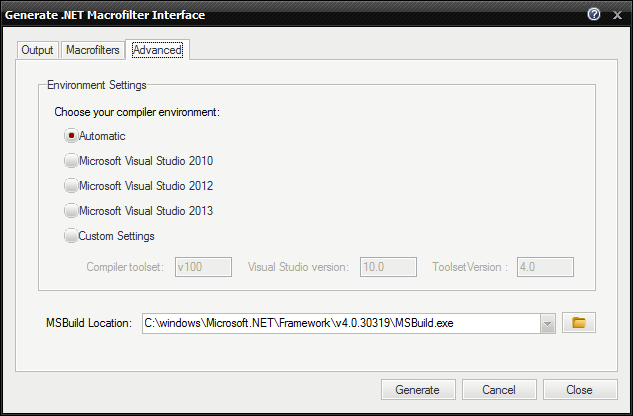Browse for MSBuild with the folder icon
The width and height of the screenshot is (633, 416).
tap(579, 323)
